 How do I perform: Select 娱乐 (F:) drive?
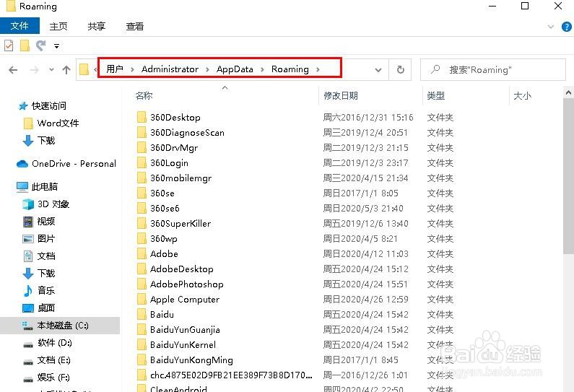click(x=53, y=378)
